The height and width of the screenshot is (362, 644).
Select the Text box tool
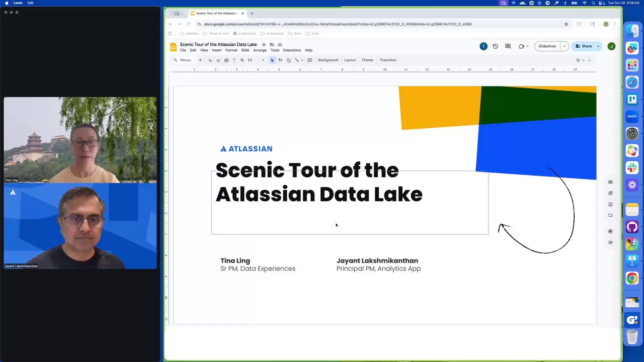click(x=280, y=60)
